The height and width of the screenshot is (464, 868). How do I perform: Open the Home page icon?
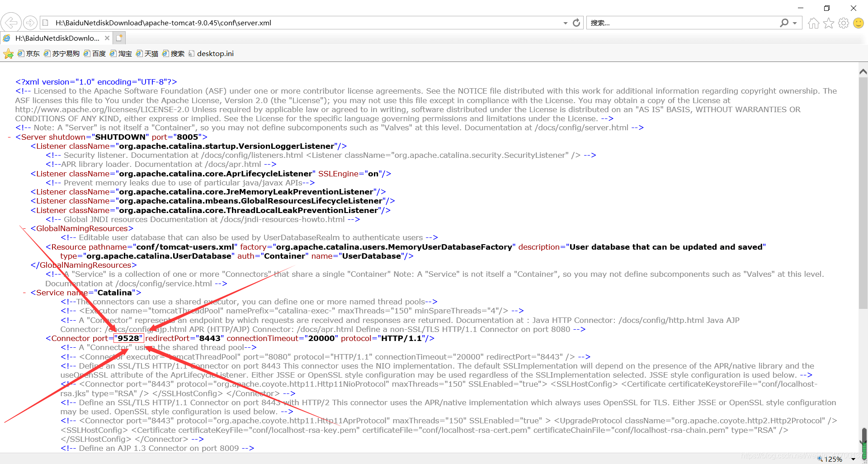click(813, 23)
